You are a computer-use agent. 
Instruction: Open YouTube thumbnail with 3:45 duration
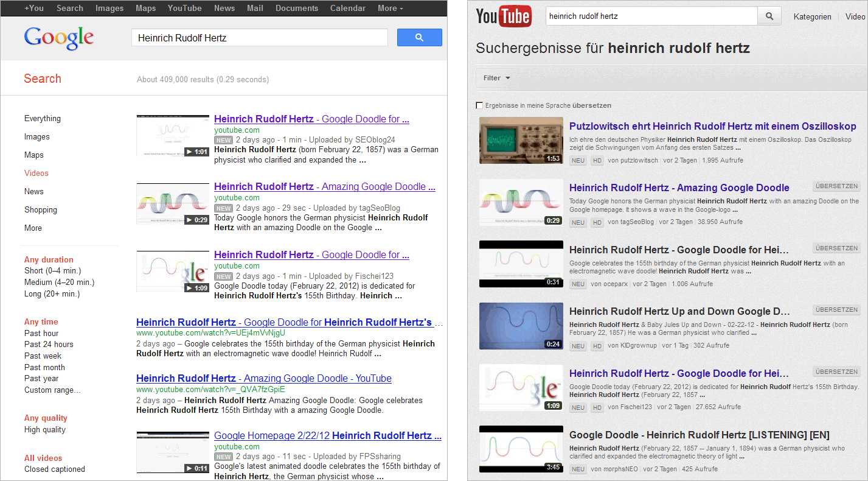click(x=521, y=449)
